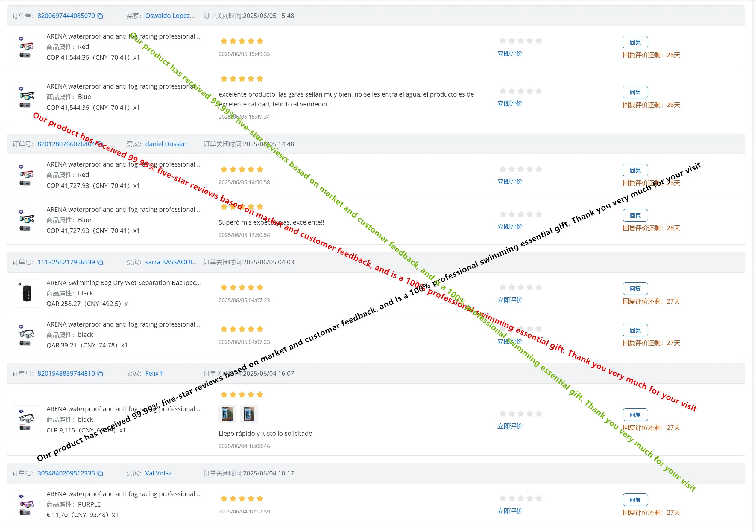Screen dimensions: 756x532
Task: Open buyer profile sarra KASSAOUI
Action: (x=171, y=262)
